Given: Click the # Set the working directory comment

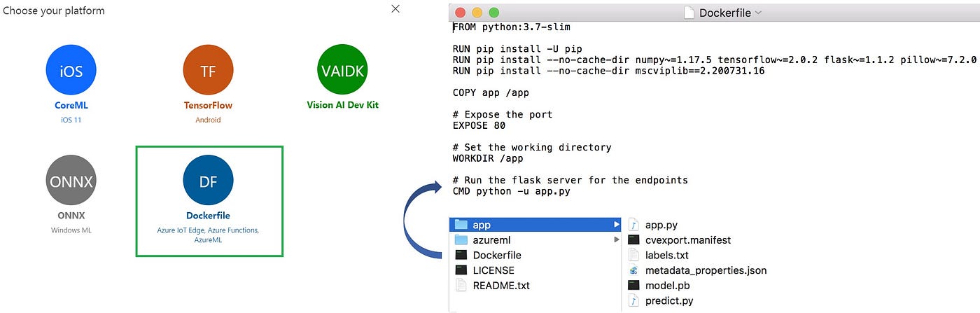Looking at the screenshot, I should click(x=531, y=147).
